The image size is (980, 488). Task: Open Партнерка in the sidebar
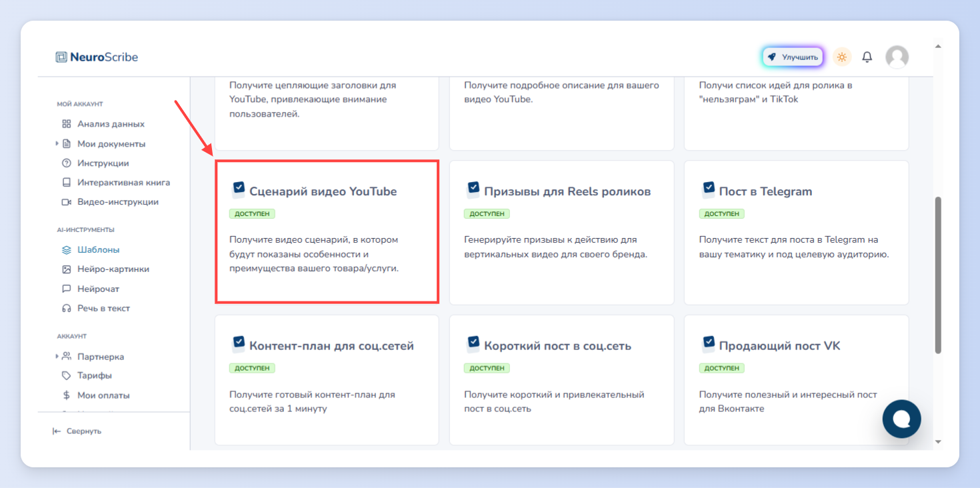[x=101, y=357]
